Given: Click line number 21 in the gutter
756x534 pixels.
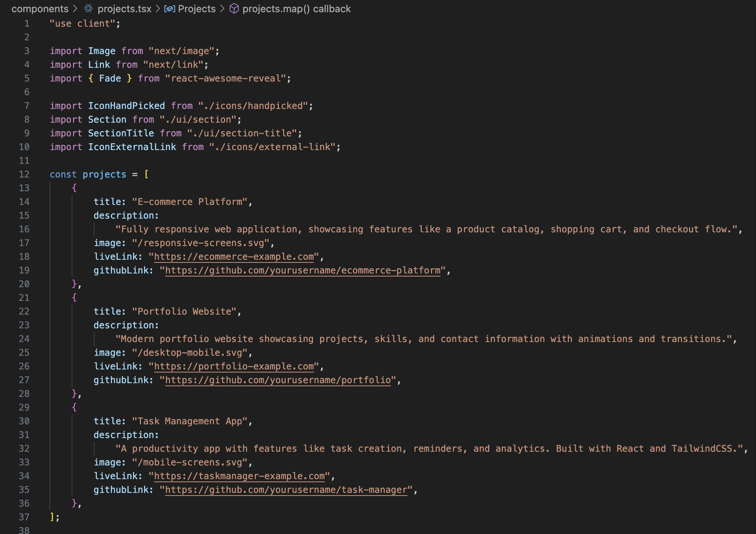Looking at the screenshot, I should (x=24, y=298).
